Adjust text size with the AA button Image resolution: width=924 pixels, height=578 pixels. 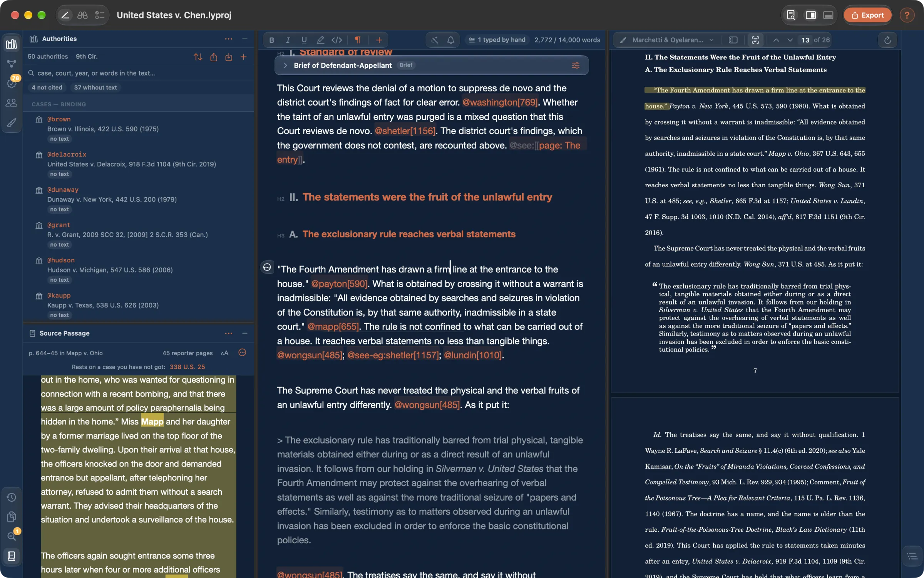coord(224,353)
